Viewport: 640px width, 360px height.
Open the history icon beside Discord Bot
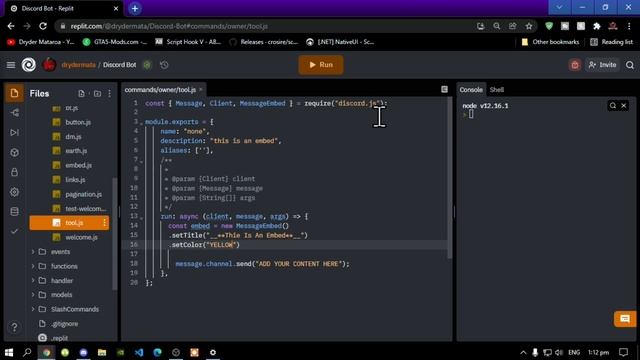pos(164,64)
